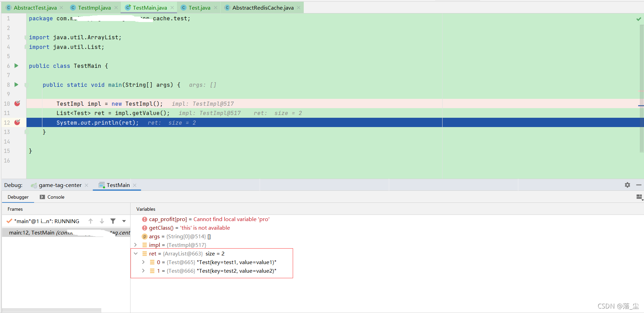This screenshot has width=644, height=313.
Task: Open the debugger layout settings icon
Action: tap(640, 197)
